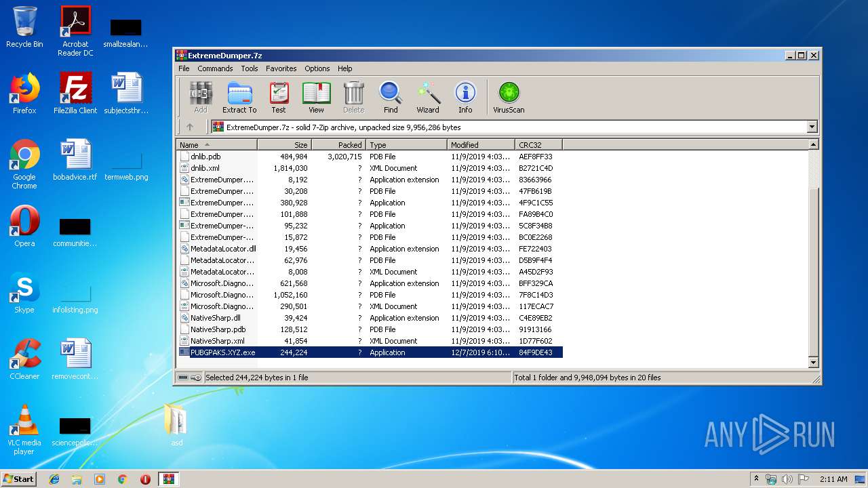Open CCleaner desktop shortcut
The image size is (868, 488).
point(24,359)
